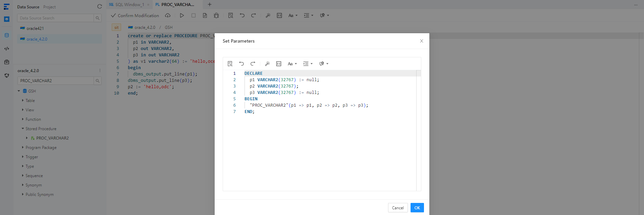
Task: Click into the Data Source Search field
Action: 55,18
